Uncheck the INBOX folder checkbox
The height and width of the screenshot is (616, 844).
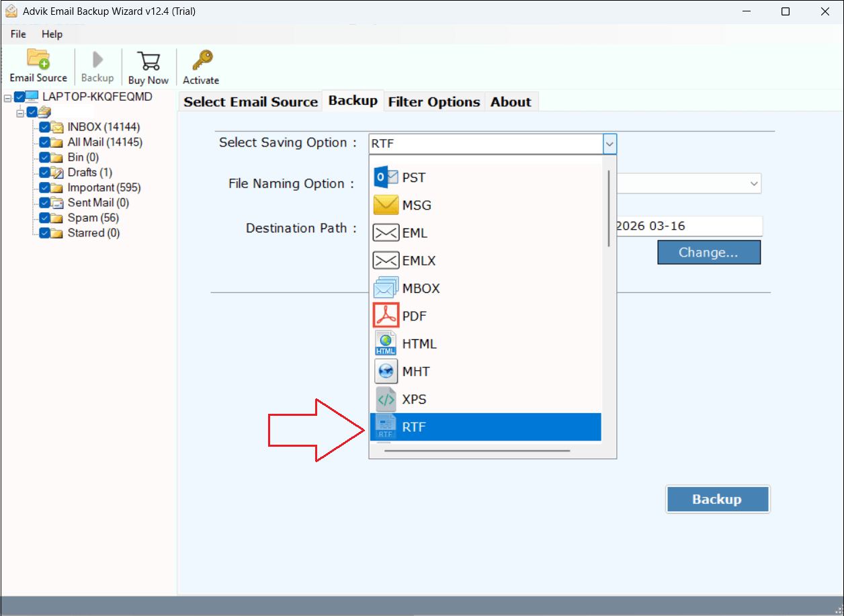(44, 127)
